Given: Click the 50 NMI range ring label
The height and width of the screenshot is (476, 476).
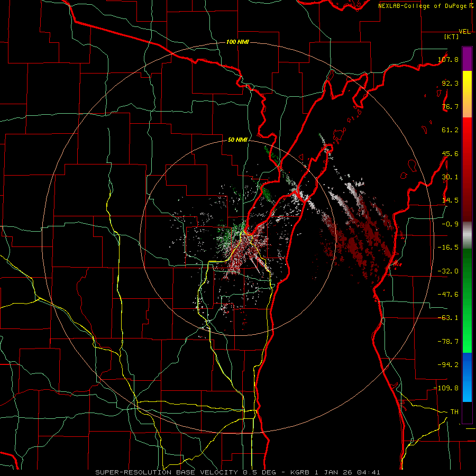Looking at the screenshot, I should (237, 140).
